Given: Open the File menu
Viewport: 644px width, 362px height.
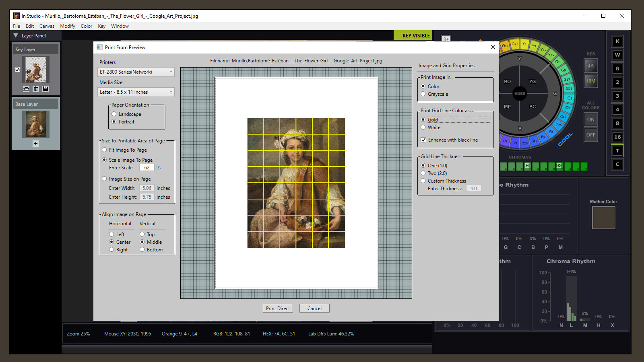Looking at the screenshot, I should 17,26.
